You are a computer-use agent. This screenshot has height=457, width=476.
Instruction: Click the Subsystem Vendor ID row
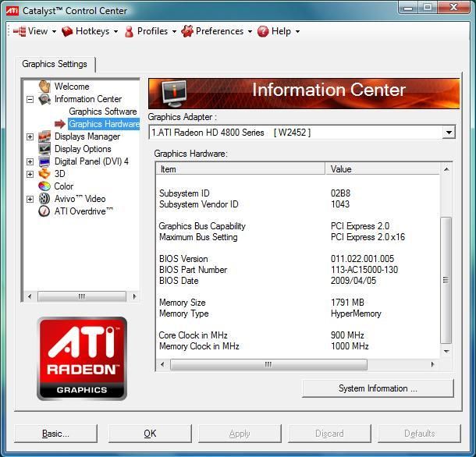coord(297,204)
